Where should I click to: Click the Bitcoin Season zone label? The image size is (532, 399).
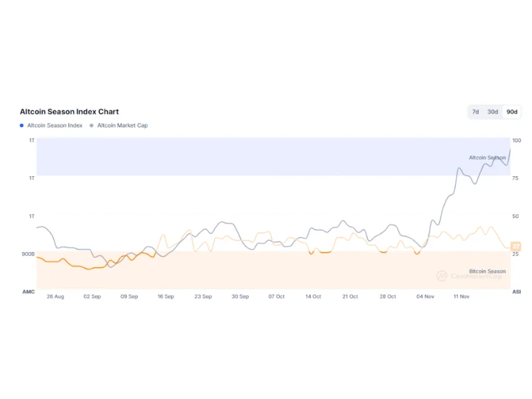(487, 271)
